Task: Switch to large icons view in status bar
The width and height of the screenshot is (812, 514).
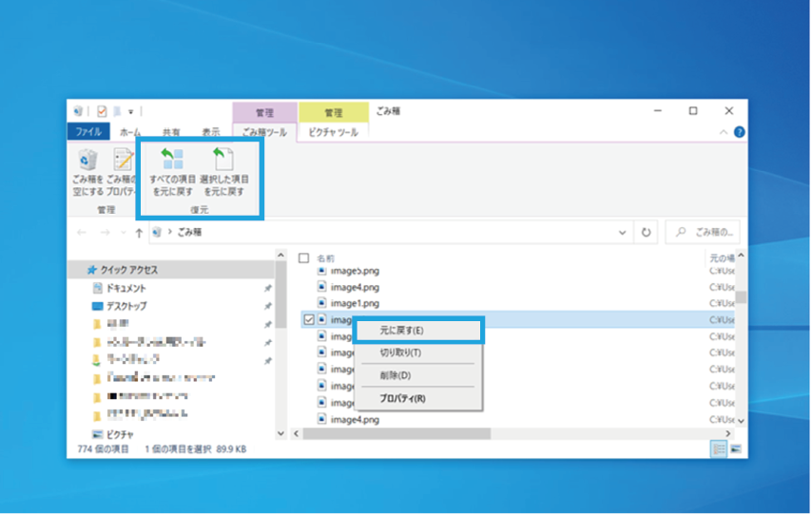Action: (736, 448)
